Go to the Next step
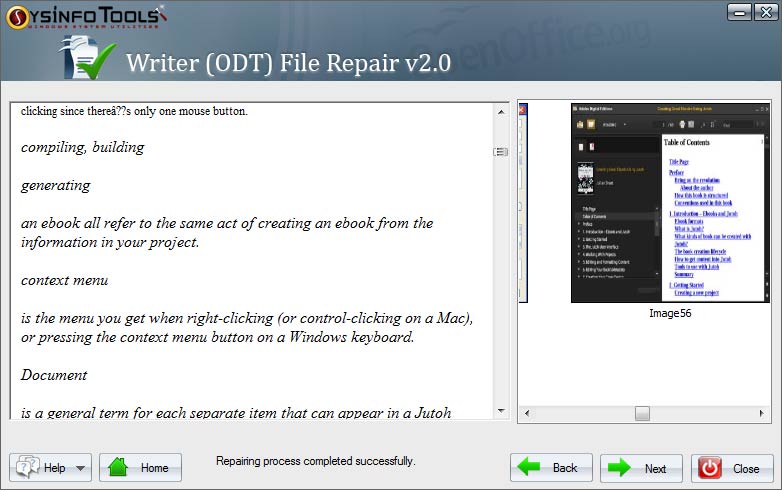 pyautogui.click(x=634, y=468)
